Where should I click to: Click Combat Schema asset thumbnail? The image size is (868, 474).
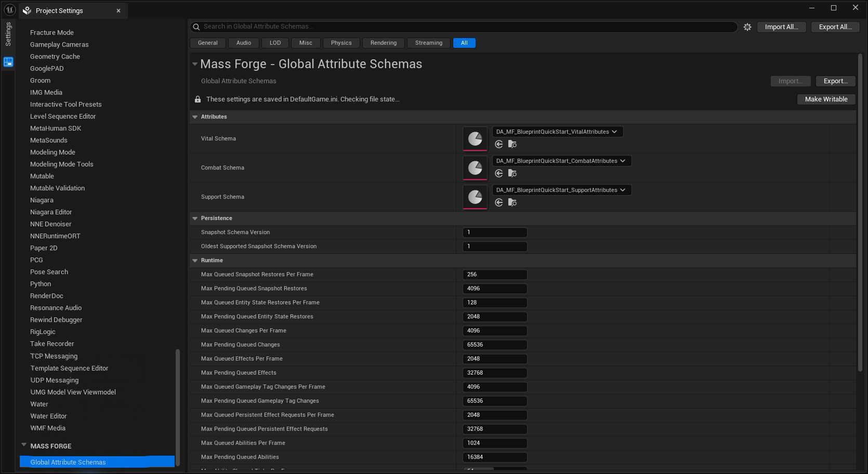[x=475, y=168]
